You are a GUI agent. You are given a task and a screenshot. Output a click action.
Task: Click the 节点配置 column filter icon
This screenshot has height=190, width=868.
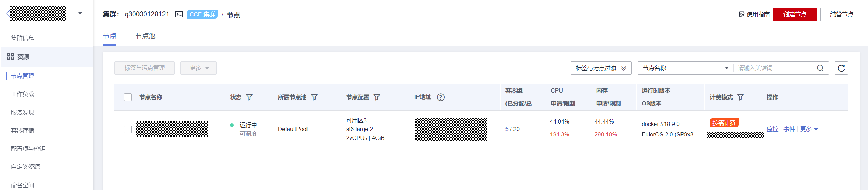[x=377, y=97]
